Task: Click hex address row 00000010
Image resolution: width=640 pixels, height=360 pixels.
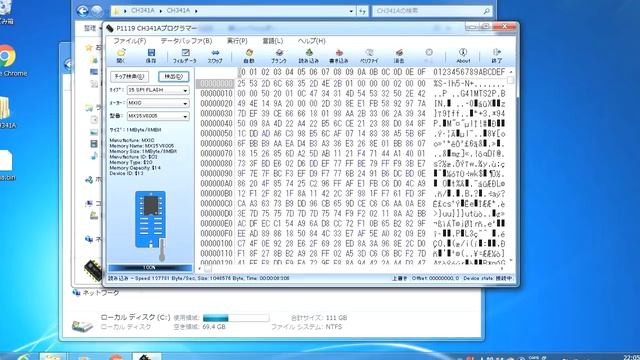Action: pos(216,93)
